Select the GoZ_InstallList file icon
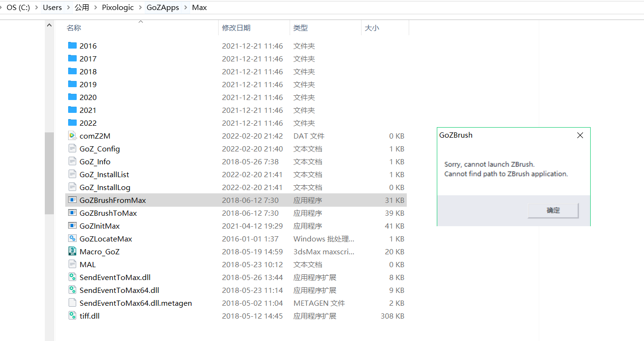This screenshot has height=341, width=644. pyautogui.click(x=72, y=174)
